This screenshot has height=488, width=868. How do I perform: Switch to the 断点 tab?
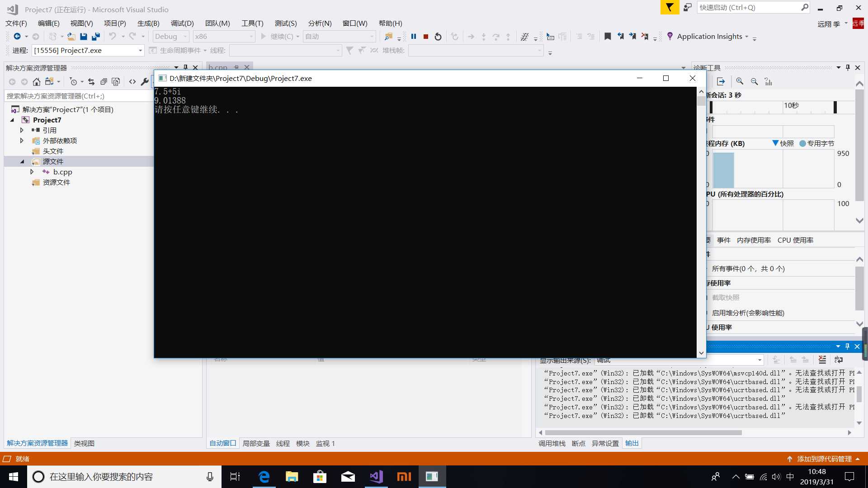(578, 443)
